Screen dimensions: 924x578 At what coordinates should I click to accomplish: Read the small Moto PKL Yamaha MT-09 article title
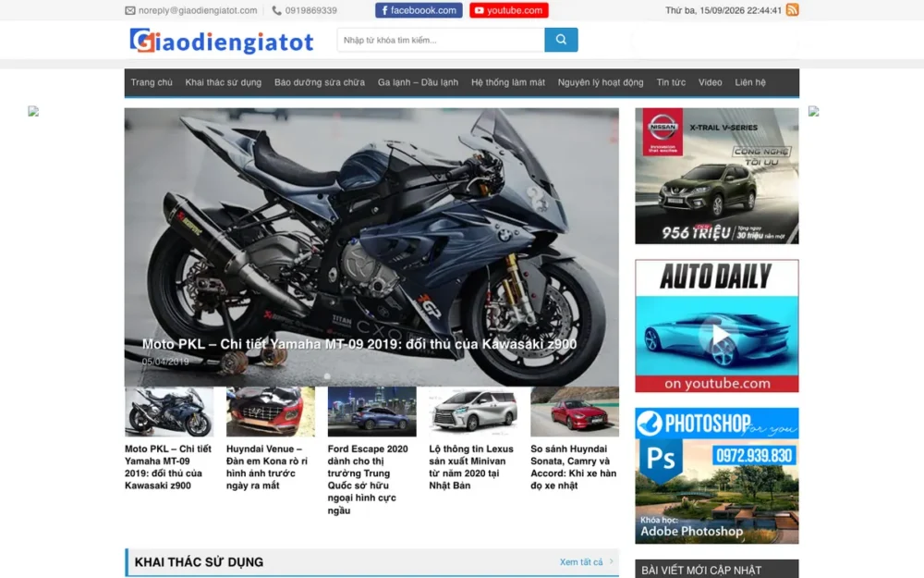coord(168,467)
